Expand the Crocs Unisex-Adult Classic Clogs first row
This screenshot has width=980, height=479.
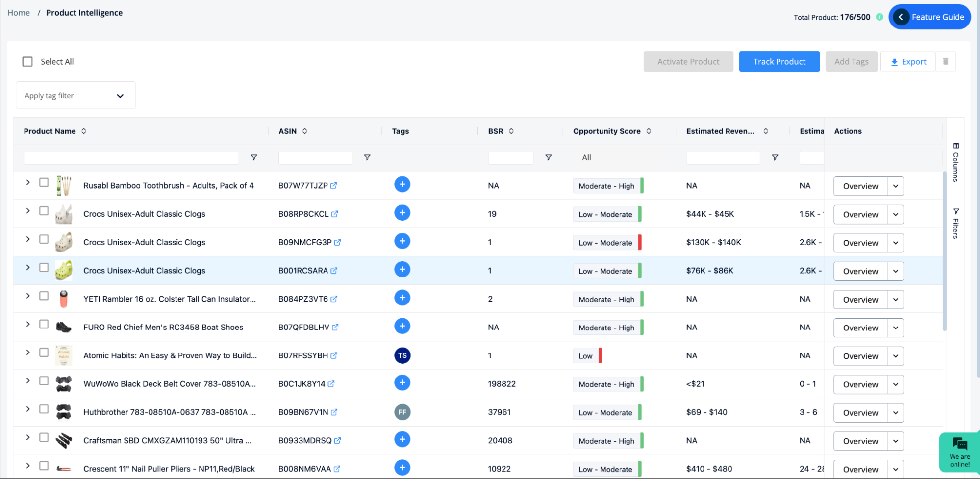tap(28, 211)
